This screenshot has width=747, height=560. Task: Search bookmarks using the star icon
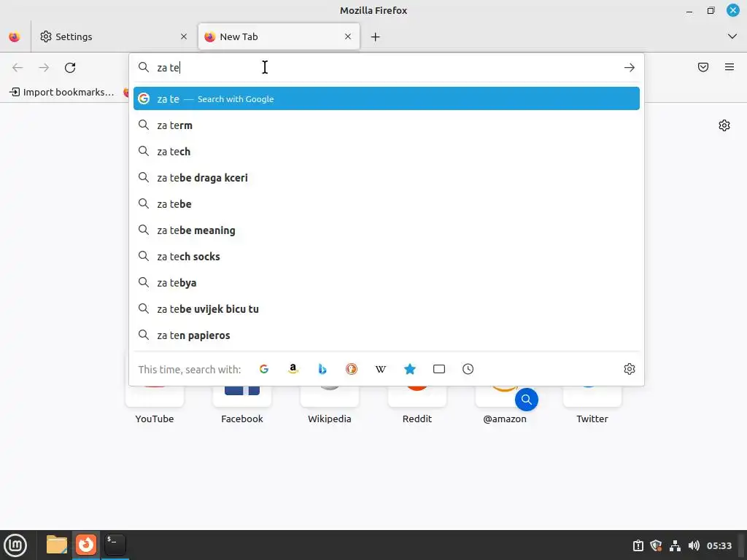[x=410, y=369]
